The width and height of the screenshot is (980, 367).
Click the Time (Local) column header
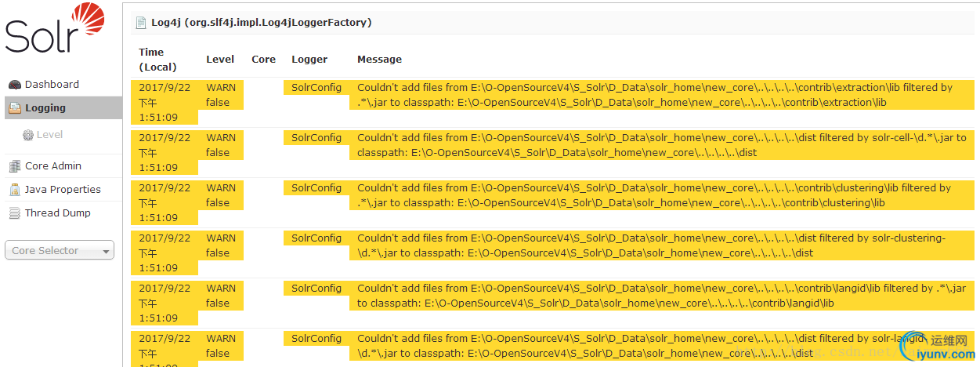point(157,60)
